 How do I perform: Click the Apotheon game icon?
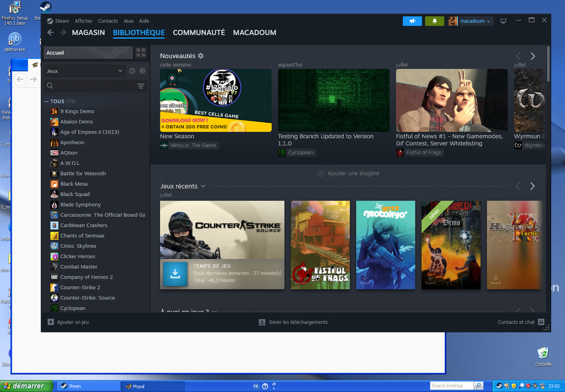(x=54, y=143)
